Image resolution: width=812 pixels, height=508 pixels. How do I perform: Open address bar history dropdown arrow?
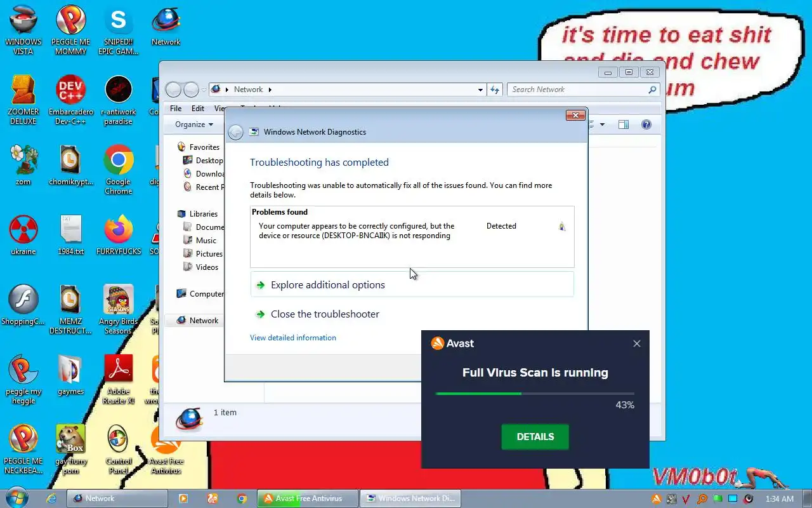[480, 90]
